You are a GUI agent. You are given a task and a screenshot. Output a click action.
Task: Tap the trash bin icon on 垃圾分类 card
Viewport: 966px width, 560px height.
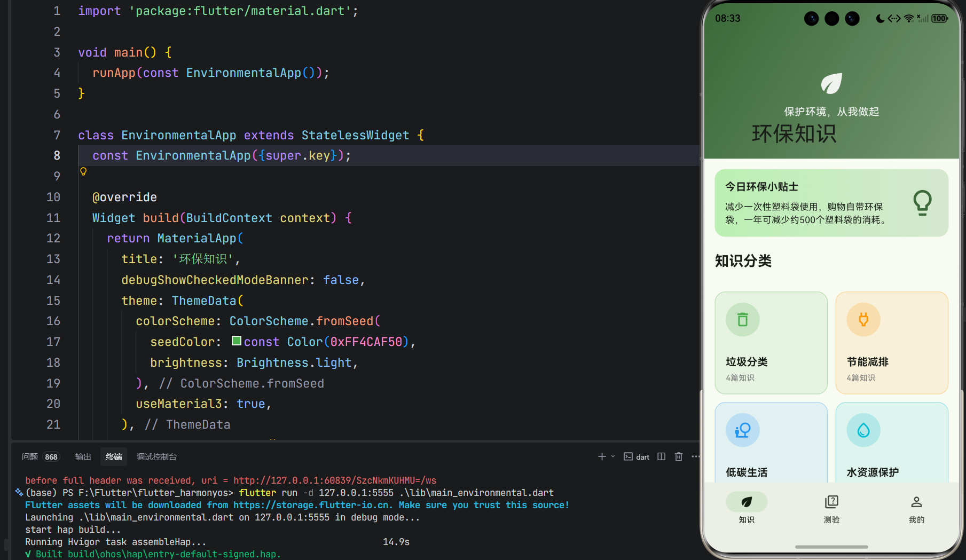tap(742, 320)
